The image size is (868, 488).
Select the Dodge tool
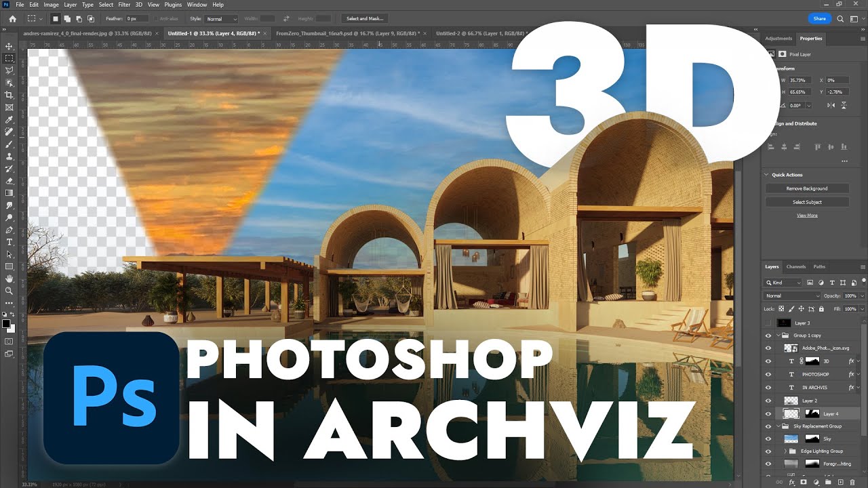pos(9,218)
